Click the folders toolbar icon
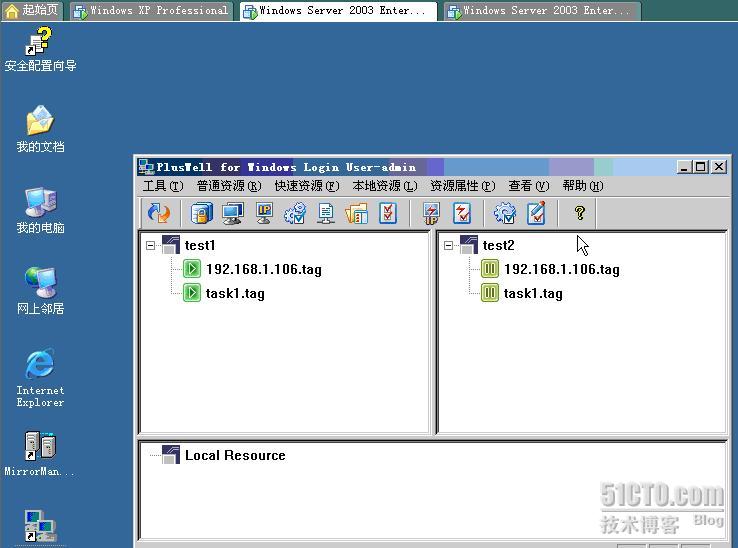The width and height of the screenshot is (738, 548). pos(356,214)
